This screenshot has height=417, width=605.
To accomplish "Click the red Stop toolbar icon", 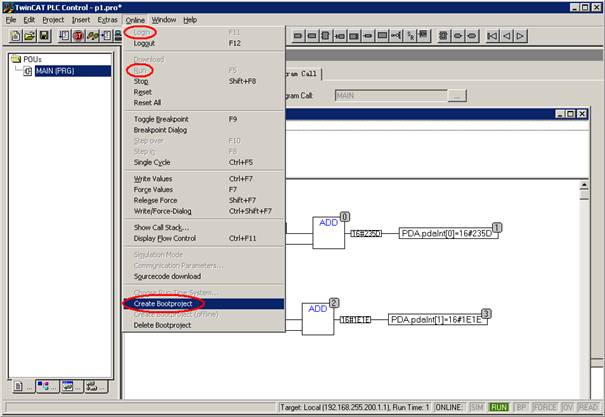I will (77, 36).
